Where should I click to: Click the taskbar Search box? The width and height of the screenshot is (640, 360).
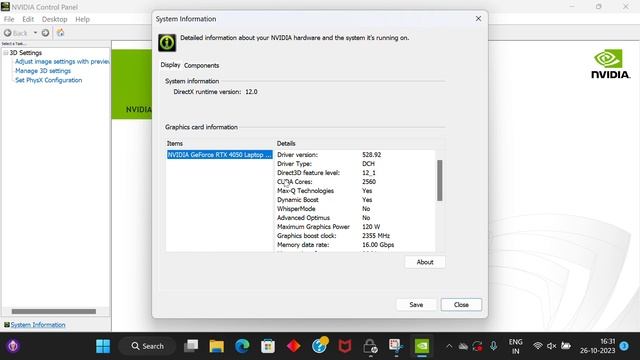coord(147,346)
